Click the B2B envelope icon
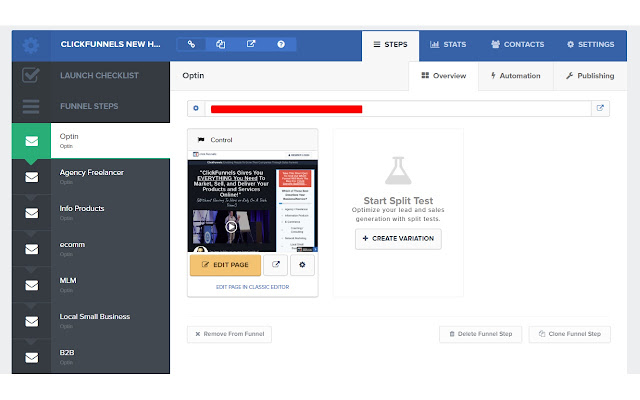This screenshot has width=640, height=400. [x=31, y=358]
